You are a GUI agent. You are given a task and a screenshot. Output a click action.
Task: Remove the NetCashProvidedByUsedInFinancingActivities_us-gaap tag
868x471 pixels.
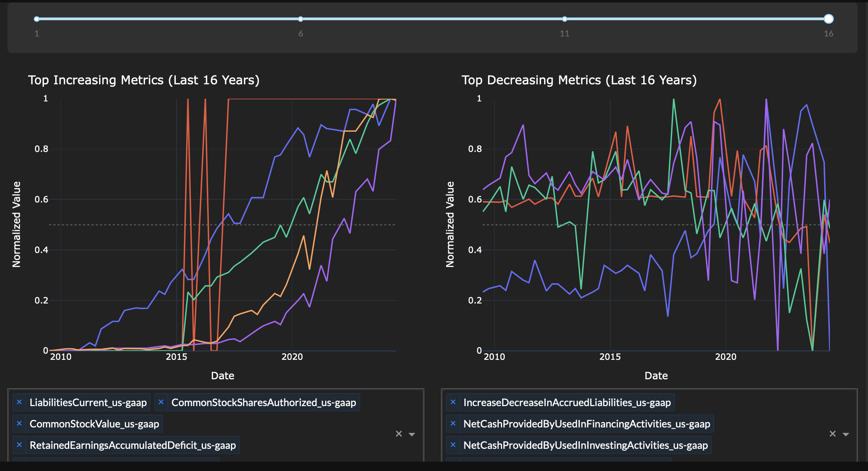pos(453,424)
